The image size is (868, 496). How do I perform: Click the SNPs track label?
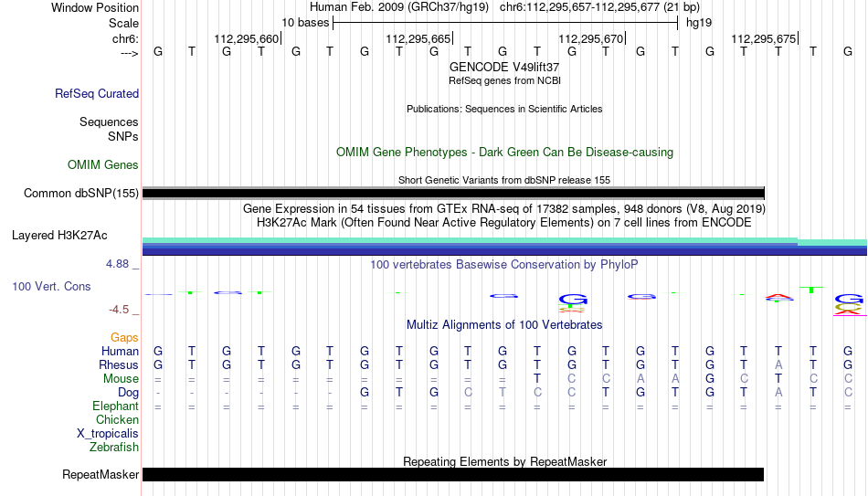[x=123, y=136]
